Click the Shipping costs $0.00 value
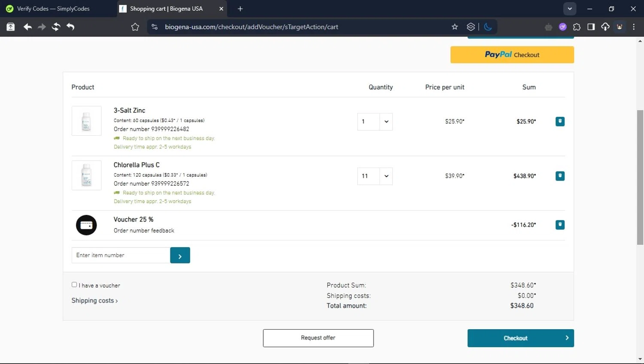Screen dimensions: 644x364 coord(527,296)
